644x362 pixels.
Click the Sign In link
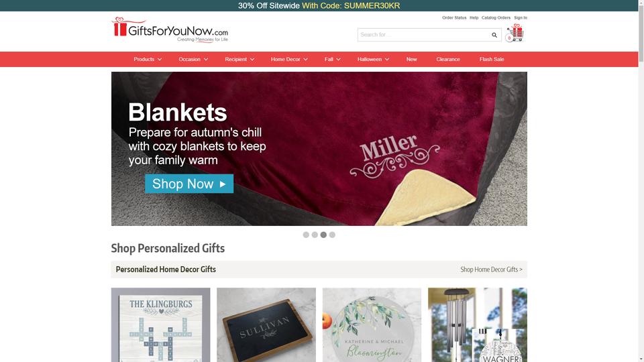[x=521, y=17]
